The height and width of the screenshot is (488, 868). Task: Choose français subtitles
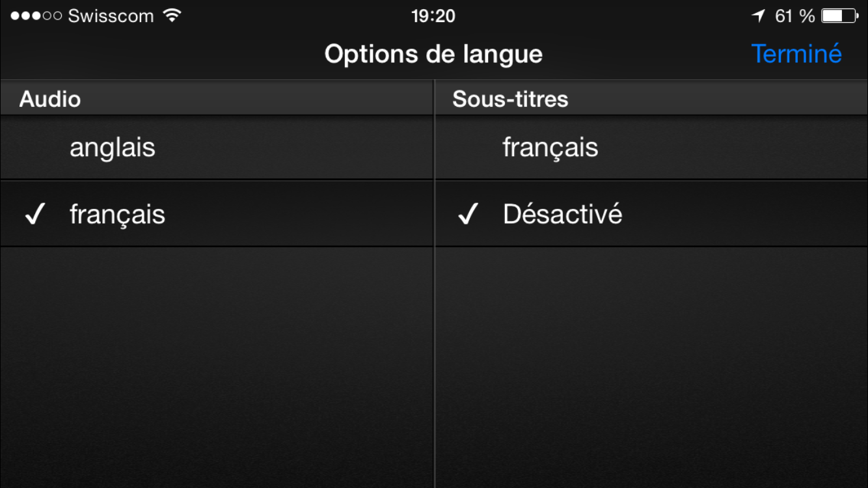[651, 148]
